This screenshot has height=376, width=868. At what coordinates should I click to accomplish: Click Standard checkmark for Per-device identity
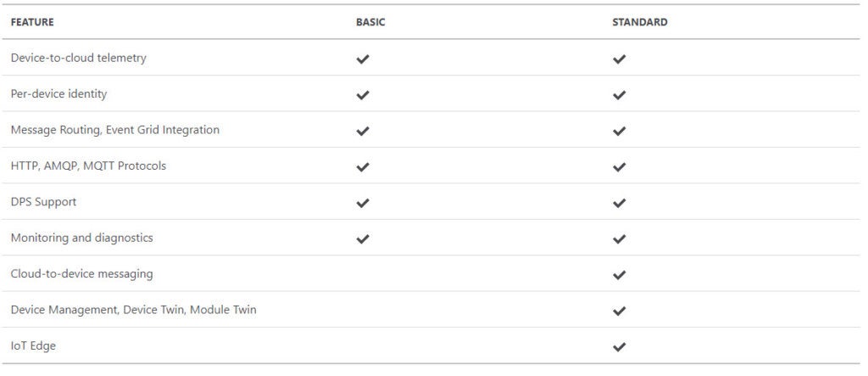click(619, 95)
